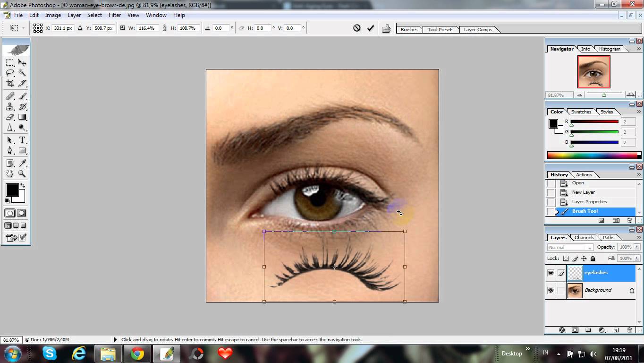
Task: Select the Path Selection tool
Action: pyautogui.click(x=10, y=140)
